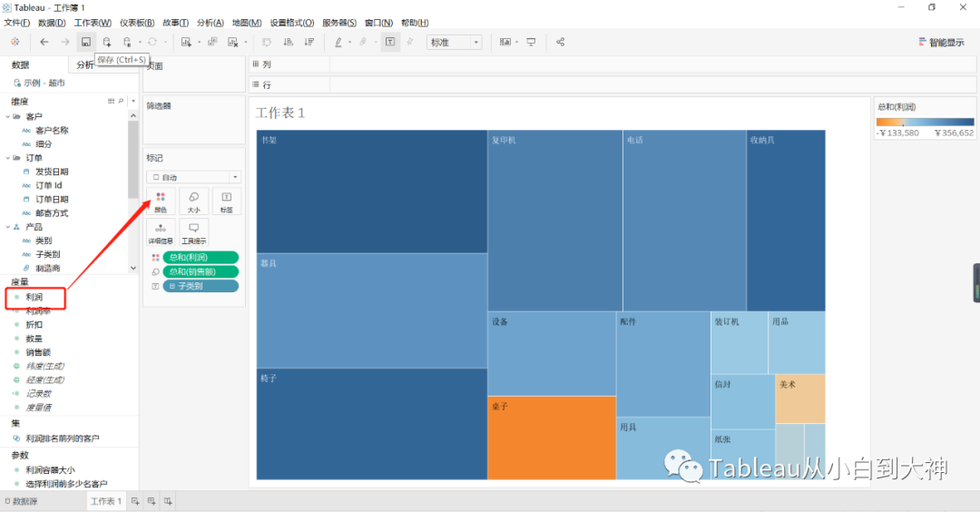
Task: Click the 总和(利润) color legend gradient
Action: click(x=925, y=122)
